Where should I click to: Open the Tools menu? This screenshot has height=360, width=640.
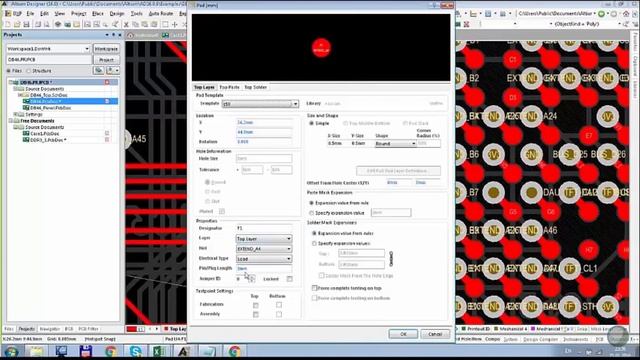tap(136, 13)
